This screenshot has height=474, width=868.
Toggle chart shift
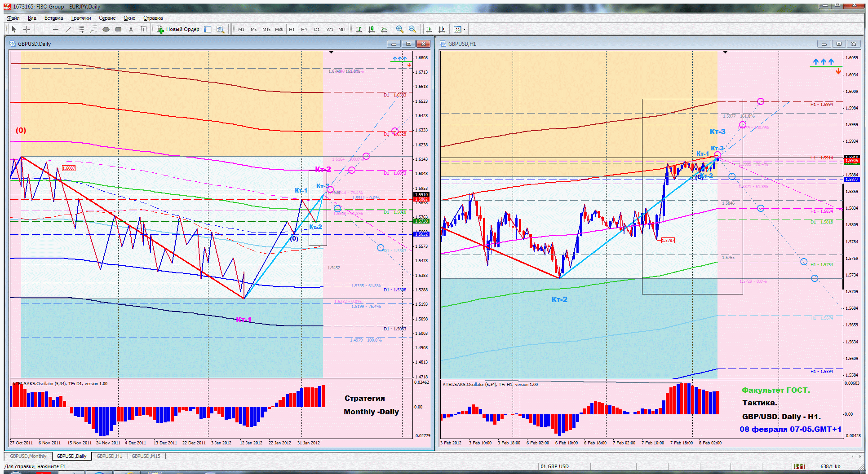442,29
